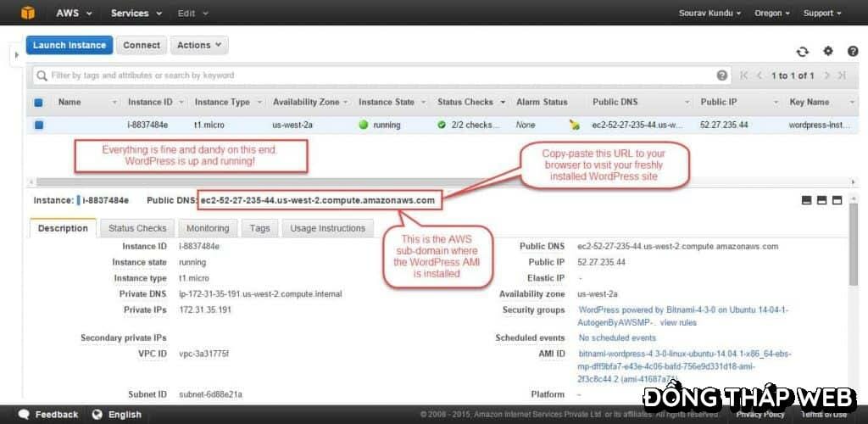This screenshot has height=424, width=868.
Task: Sort by the Instance Type column
Action: point(222,102)
